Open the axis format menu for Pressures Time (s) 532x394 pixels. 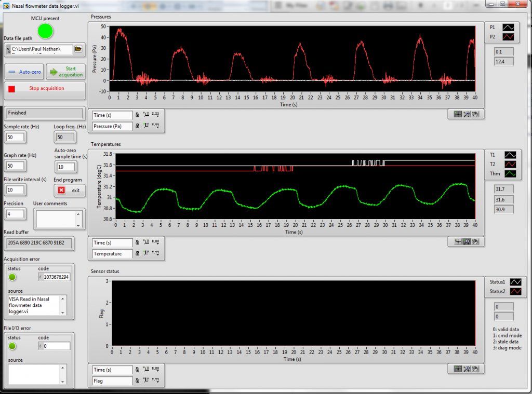pyautogui.click(x=155, y=115)
